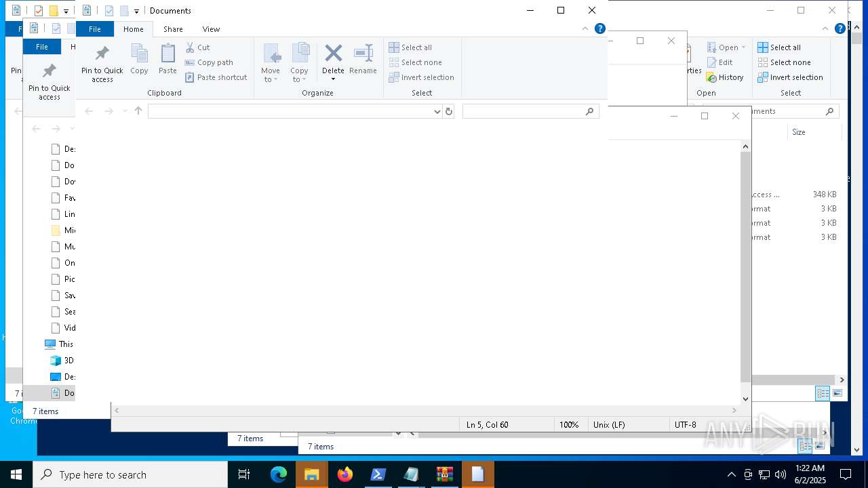Image resolution: width=868 pixels, height=488 pixels.
Task: Click the Notepad vertical scrollbar down arrow
Action: click(x=746, y=399)
